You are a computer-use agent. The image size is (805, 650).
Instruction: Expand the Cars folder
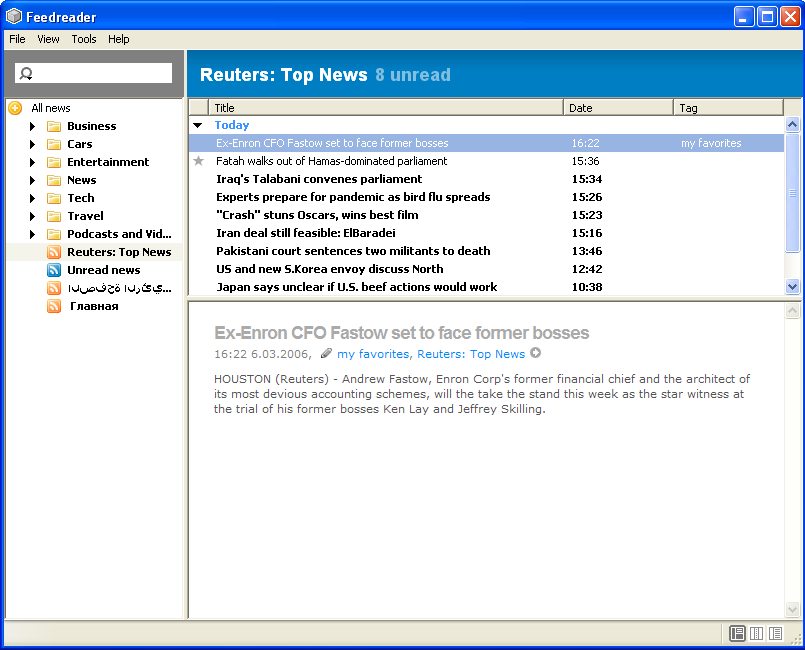coord(32,144)
